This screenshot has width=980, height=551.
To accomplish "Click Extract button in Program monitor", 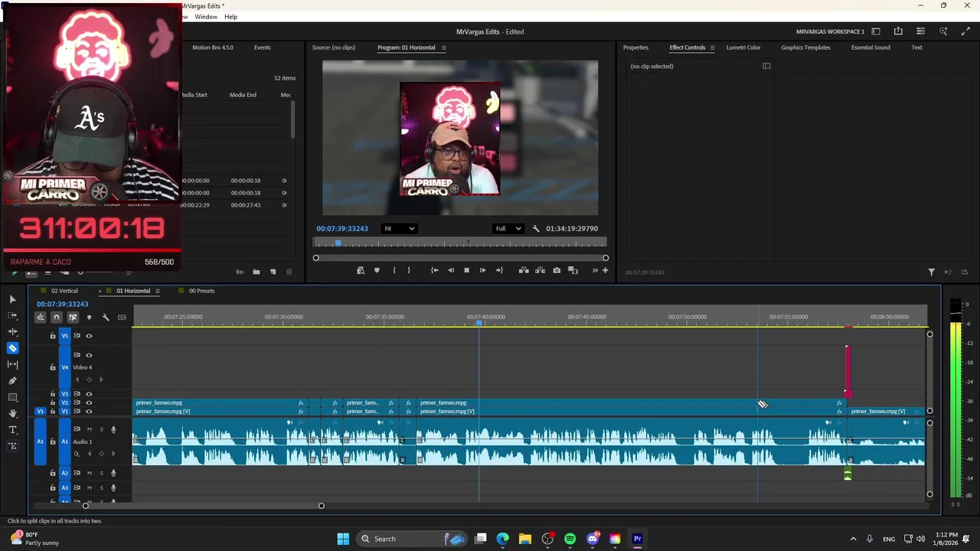I will point(540,270).
